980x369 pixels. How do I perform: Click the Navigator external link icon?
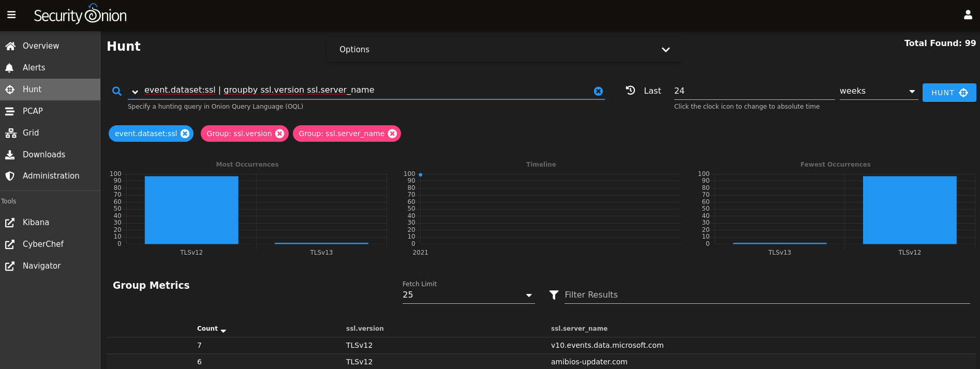[x=10, y=266]
